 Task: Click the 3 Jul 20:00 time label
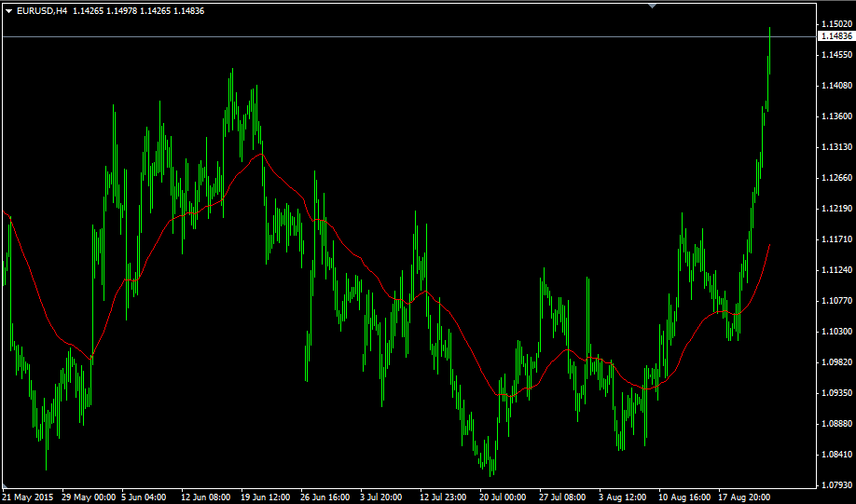[382, 497]
